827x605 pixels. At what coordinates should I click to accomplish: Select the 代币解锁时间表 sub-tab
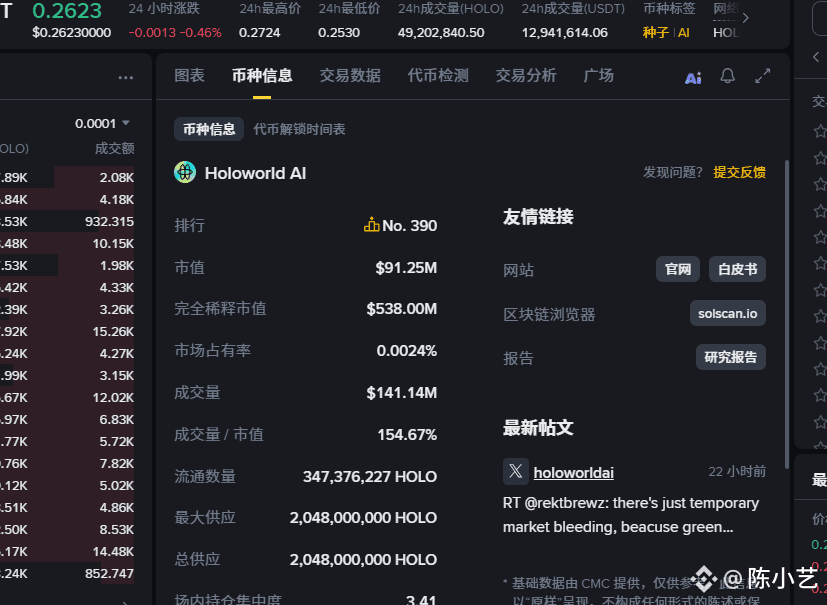click(300, 129)
